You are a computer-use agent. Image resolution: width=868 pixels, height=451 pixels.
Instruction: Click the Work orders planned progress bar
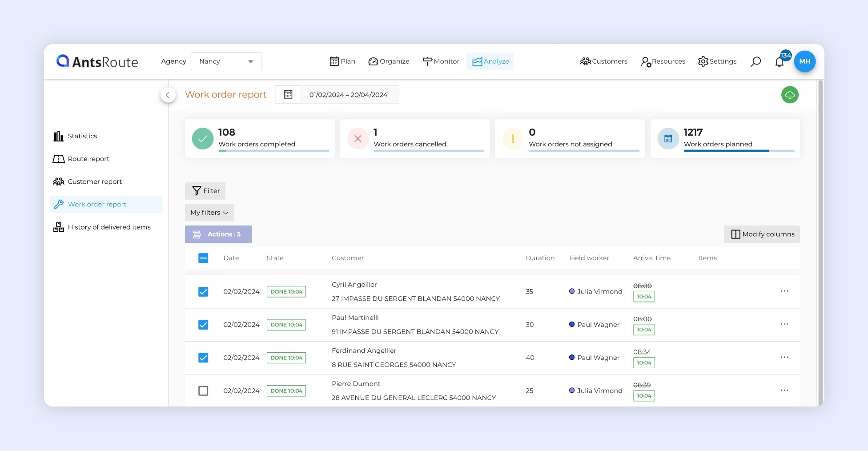coord(739,151)
